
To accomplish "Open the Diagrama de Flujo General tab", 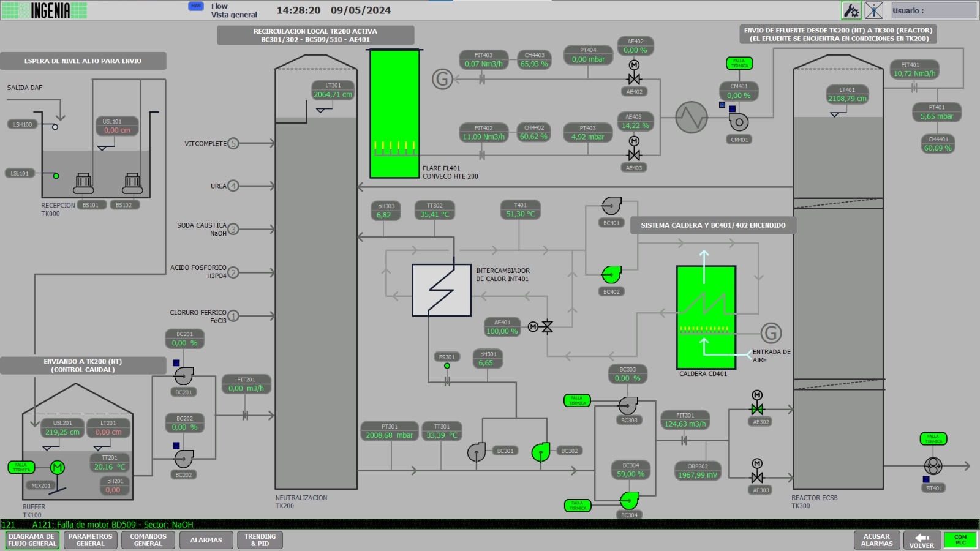I will coord(32,540).
